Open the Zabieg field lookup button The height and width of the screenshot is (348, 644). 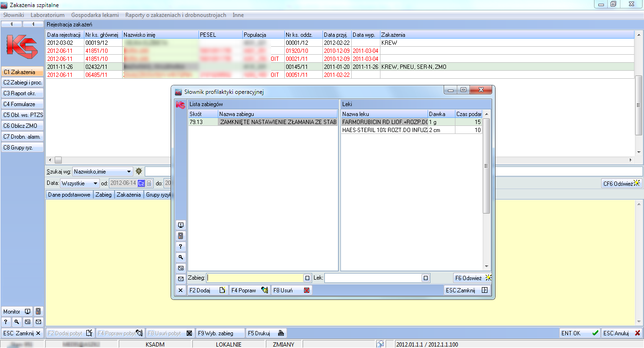click(x=307, y=278)
